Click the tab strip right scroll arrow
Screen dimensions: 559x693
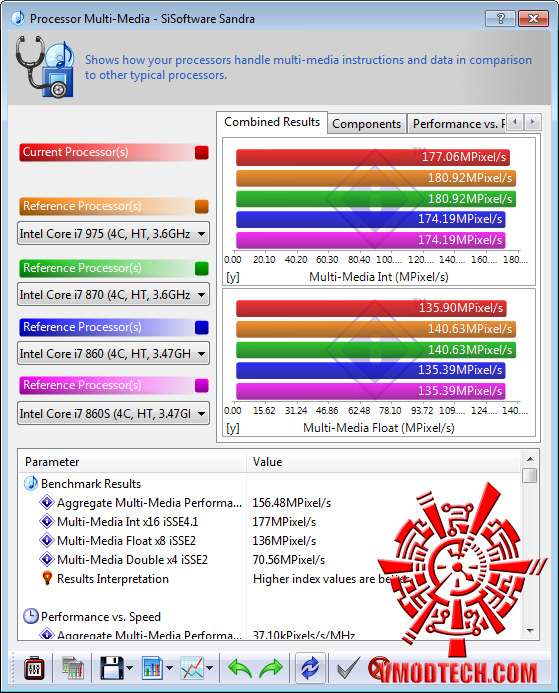(532, 121)
